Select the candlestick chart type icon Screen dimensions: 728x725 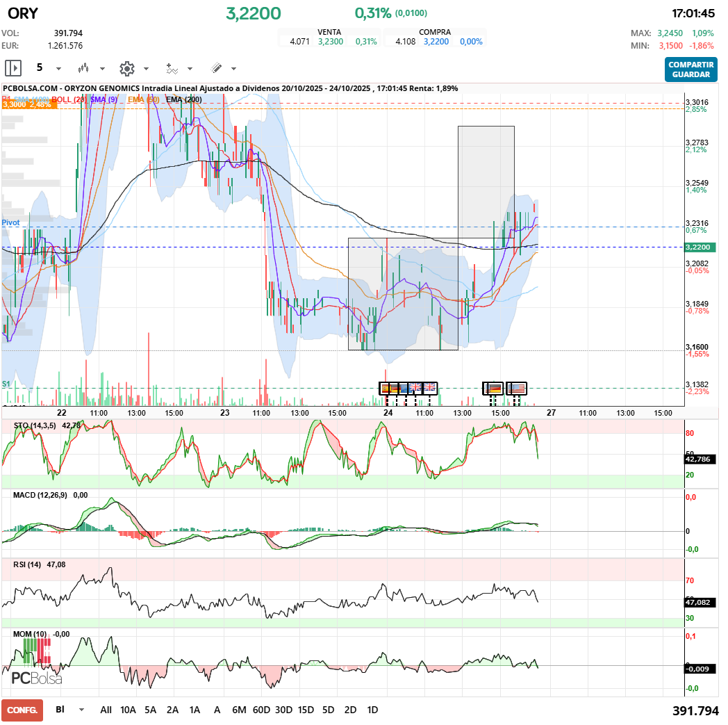pyautogui.click(x=83, y=68)
